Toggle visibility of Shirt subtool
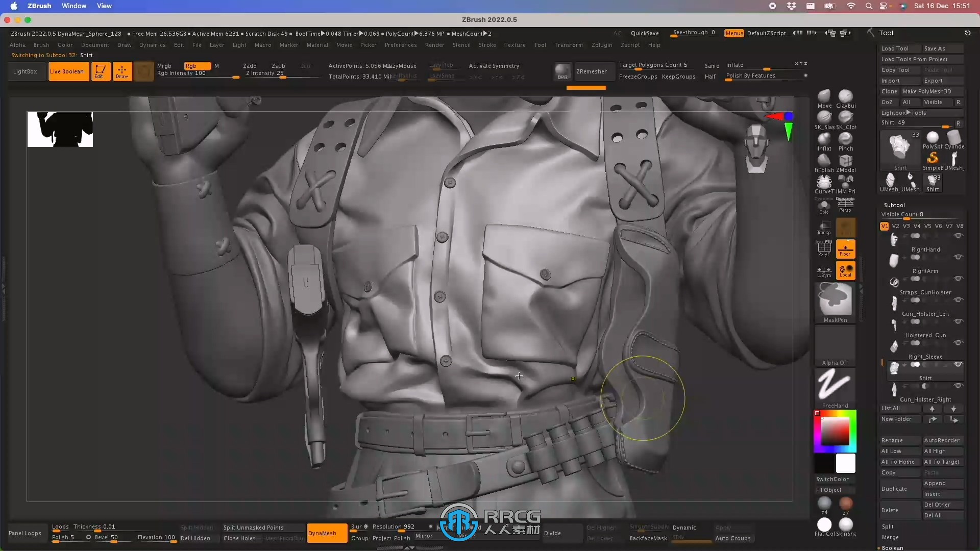Viewport: 980px width, 551px height. click(959, 386)
